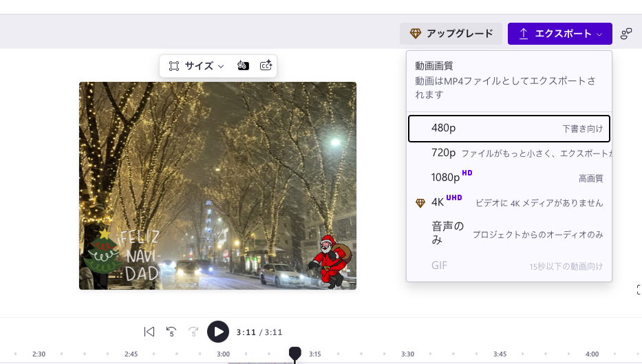This screenshot has height=364, width=642.
Task: Expand the サイズ dropdown
Action: coord(197,66)
